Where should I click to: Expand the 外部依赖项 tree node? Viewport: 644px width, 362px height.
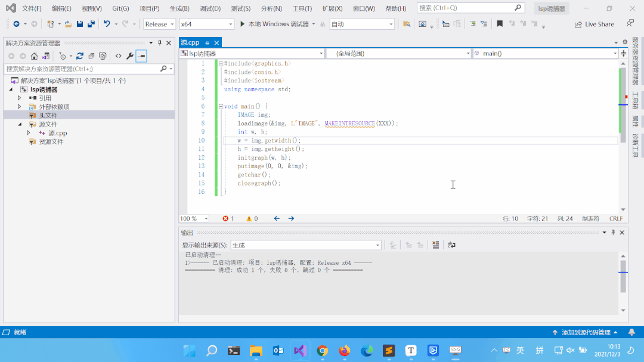(x=20, y=107)
